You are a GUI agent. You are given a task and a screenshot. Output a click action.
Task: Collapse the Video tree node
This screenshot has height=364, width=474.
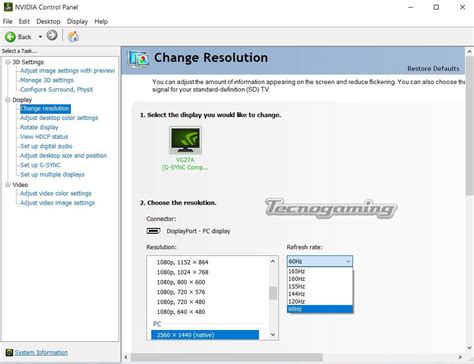7,184
